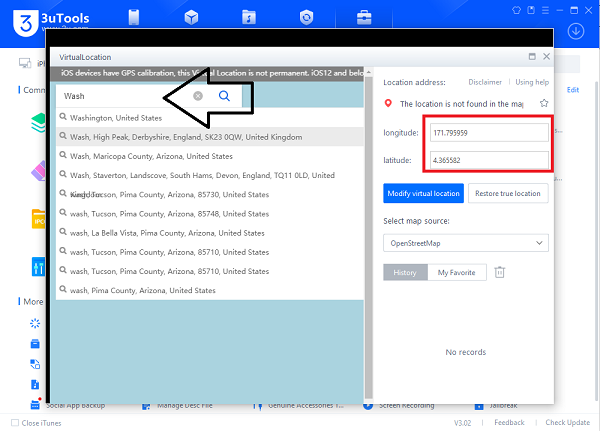Select Washington, United States suggestion
Image resolution: width=600 pixels, height=431 pixels.
[x=210, y=118]
